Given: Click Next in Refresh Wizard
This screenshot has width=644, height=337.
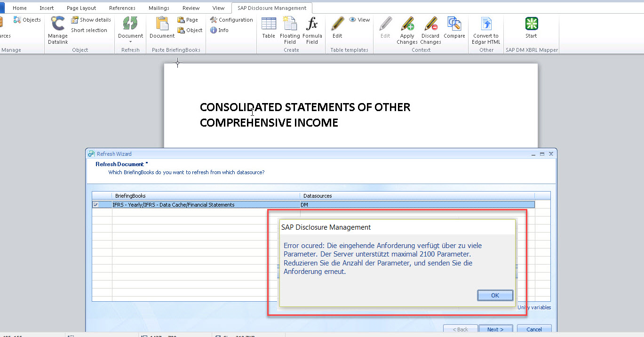Looking at the screenshot, I should (x=495, y=329).
